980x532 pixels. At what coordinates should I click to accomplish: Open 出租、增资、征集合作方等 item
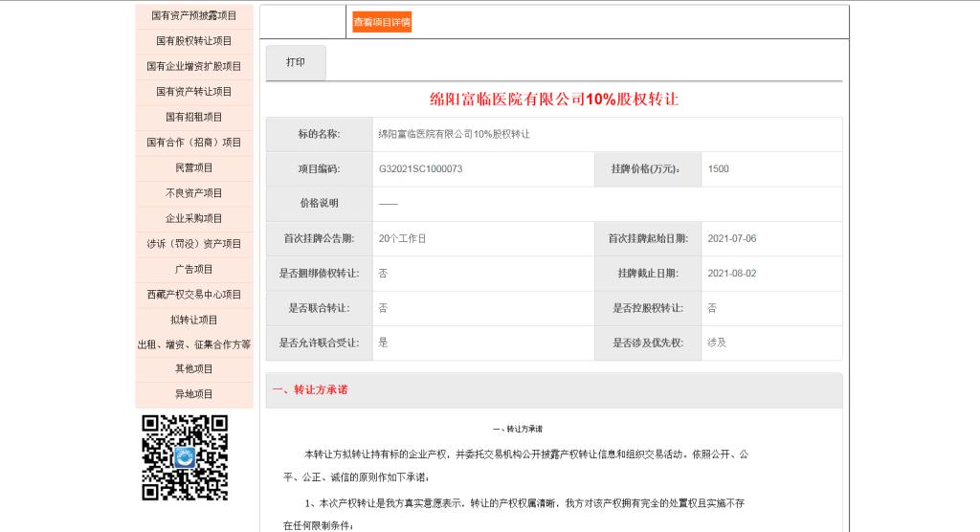pos(194,344)
